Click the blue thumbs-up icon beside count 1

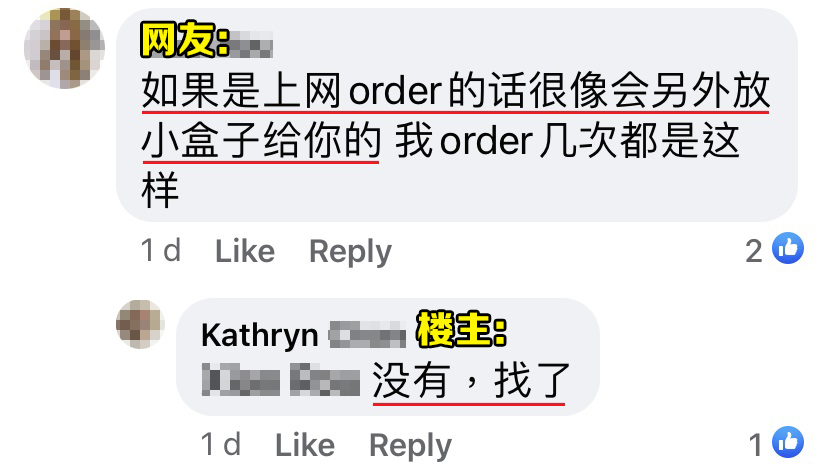click(788, 442)
